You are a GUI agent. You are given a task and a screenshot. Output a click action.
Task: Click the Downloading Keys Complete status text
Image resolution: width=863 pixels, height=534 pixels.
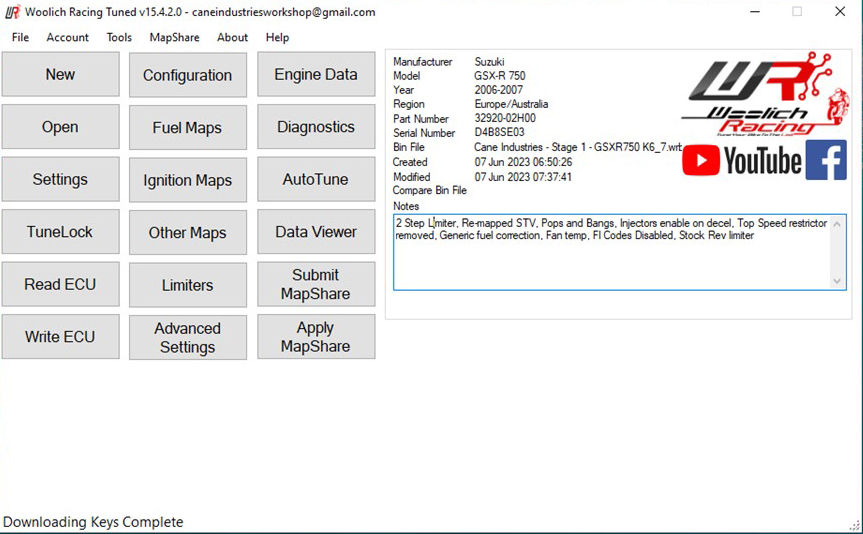click(93, 522)
